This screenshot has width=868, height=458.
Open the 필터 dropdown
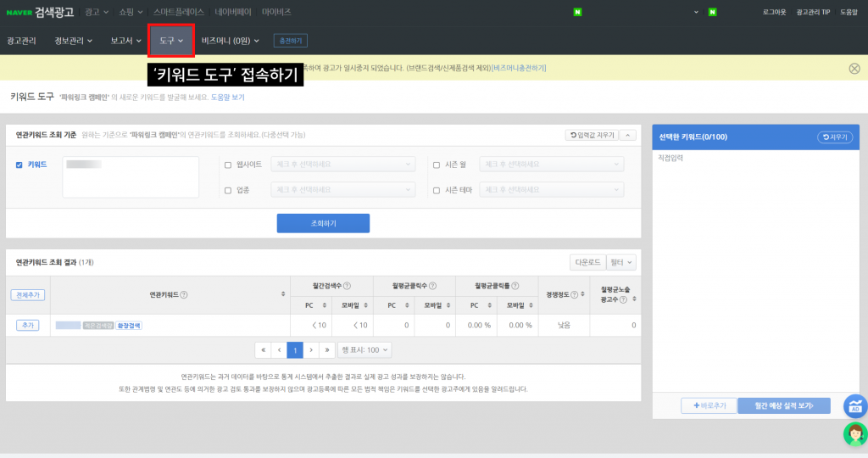(x=621, y=263)
